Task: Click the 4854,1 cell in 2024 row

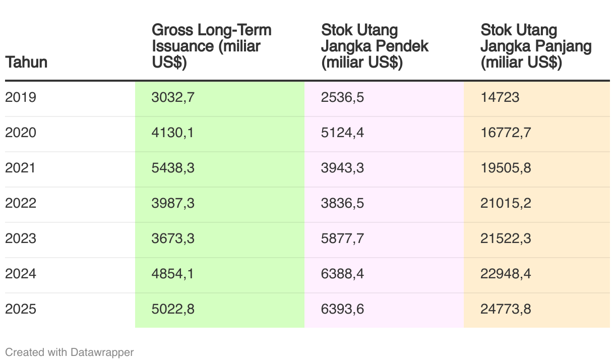Action: (x=173, y=274)
